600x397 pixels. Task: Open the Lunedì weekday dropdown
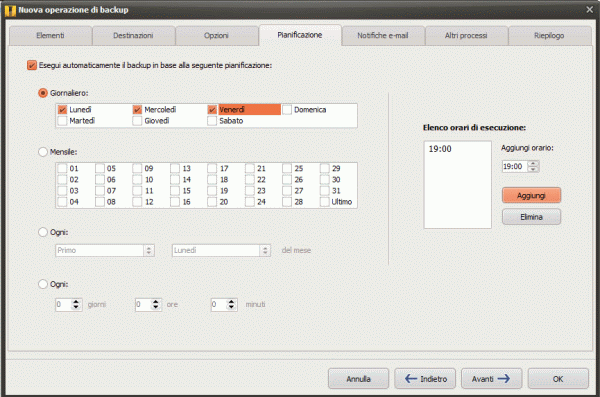coord(221,250)
